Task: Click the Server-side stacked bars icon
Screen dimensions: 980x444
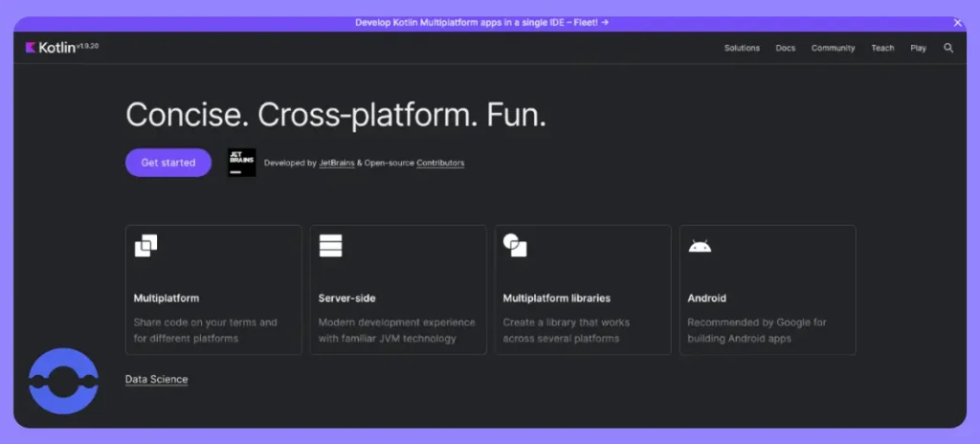Action: 330,245
